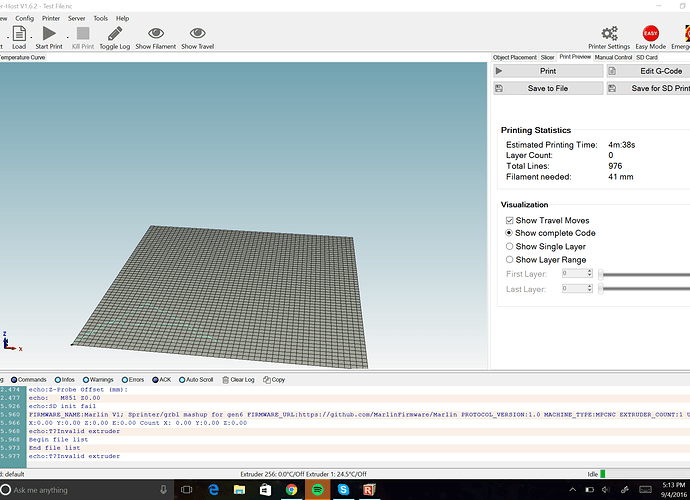Click the Estimated Printing Time value 4m:38s

pyautogui.click(x=621, y=145)
